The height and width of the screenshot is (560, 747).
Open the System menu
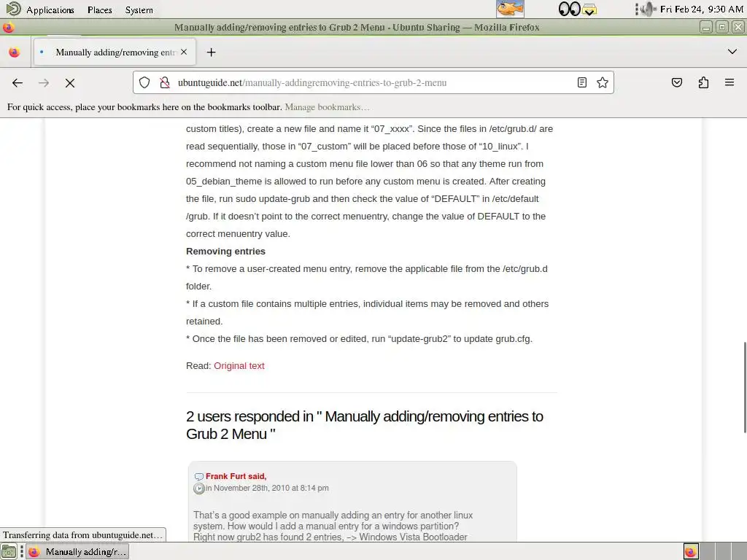(139, 9)
